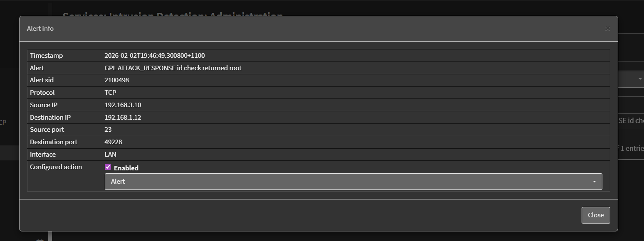
Task: Click the TCP protocol value
Action: 110,93
